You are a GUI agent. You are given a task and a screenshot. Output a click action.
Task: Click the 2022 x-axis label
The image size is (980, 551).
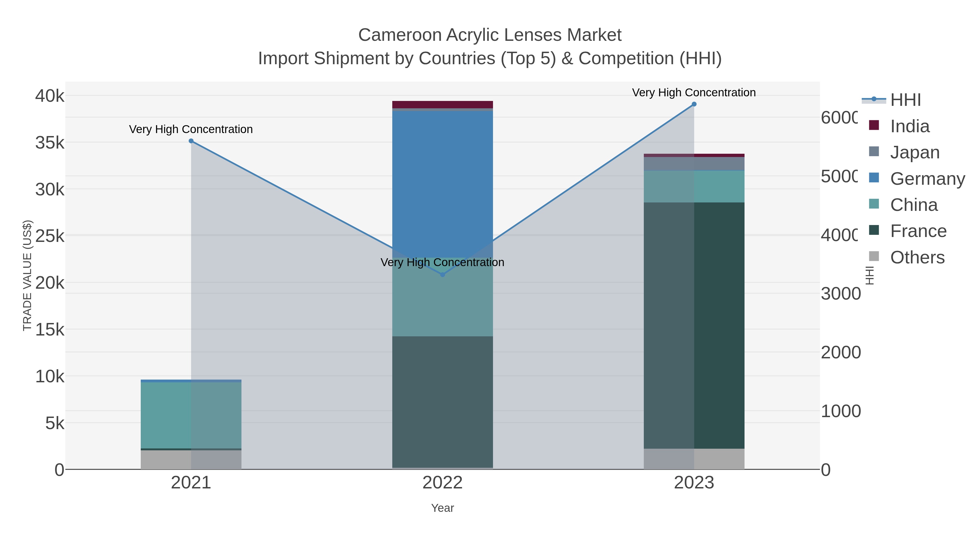click(442, 482)
